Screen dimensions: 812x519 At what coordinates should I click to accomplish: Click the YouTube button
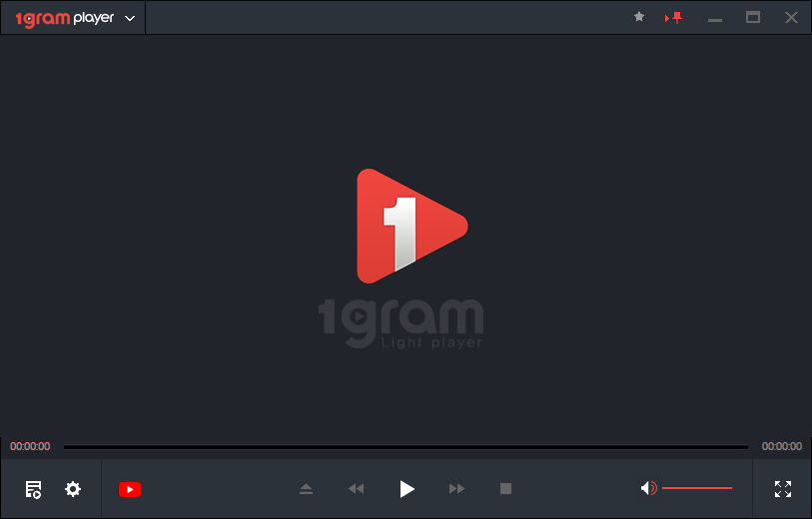pyautogui.click(x=130, y=489)
